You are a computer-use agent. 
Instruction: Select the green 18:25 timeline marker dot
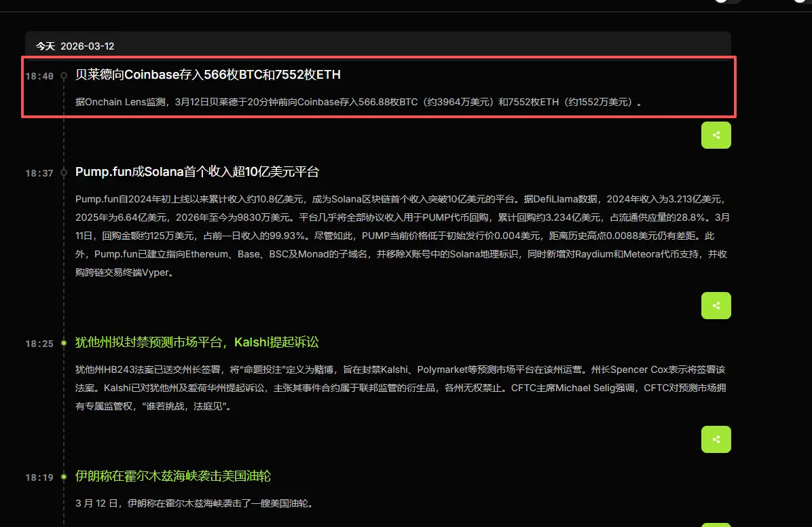(x=64, y=343)
